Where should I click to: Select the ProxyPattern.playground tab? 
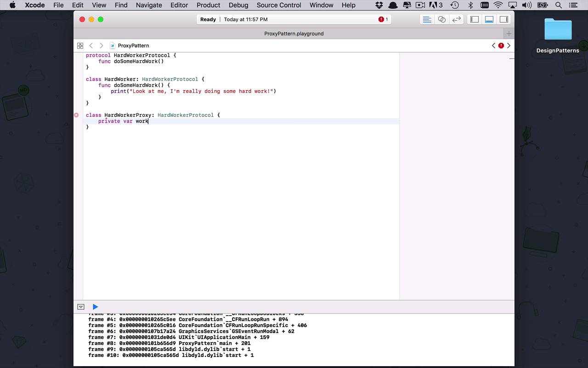coord(294,34)
